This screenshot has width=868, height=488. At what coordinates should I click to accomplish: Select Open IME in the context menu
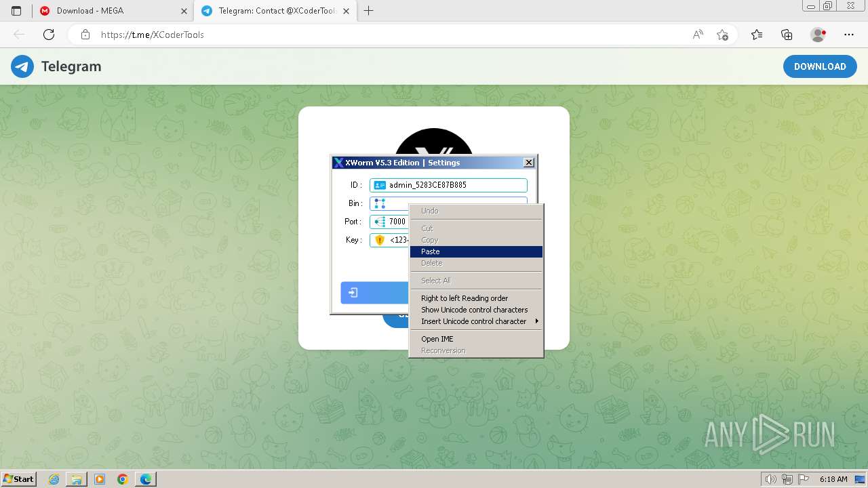click(x=476, y=339)
